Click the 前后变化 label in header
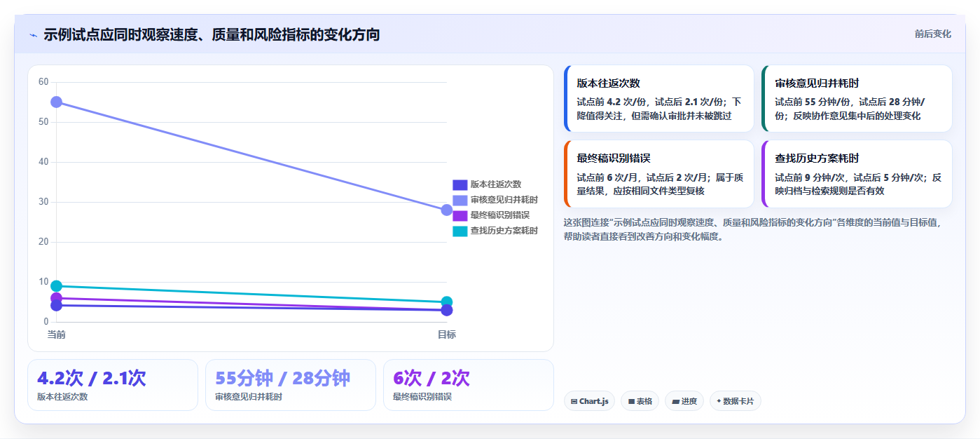This screenshot has width=980, height=439. [x=933, y=34]
